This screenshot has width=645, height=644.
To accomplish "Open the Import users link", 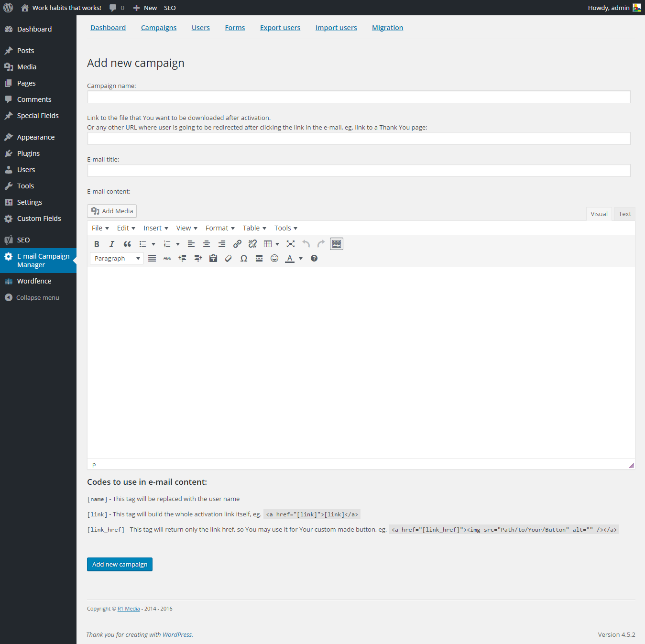I will (x=336, y=28).
